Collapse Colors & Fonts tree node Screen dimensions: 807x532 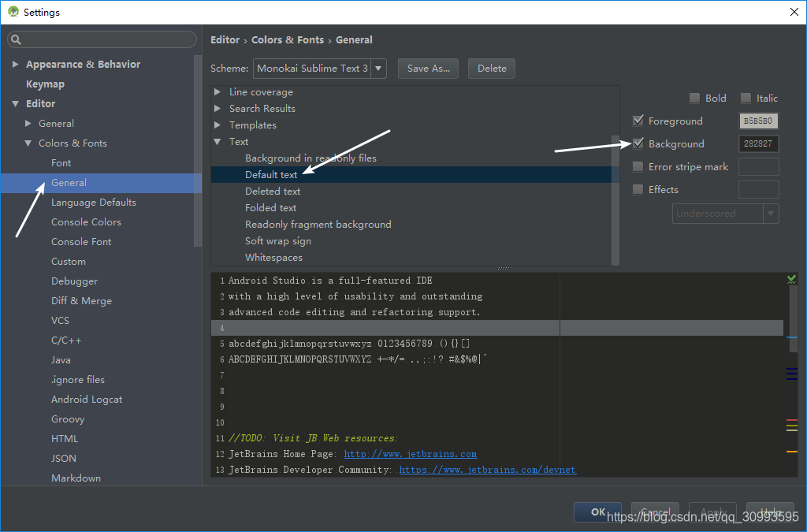tap(28, 143)
